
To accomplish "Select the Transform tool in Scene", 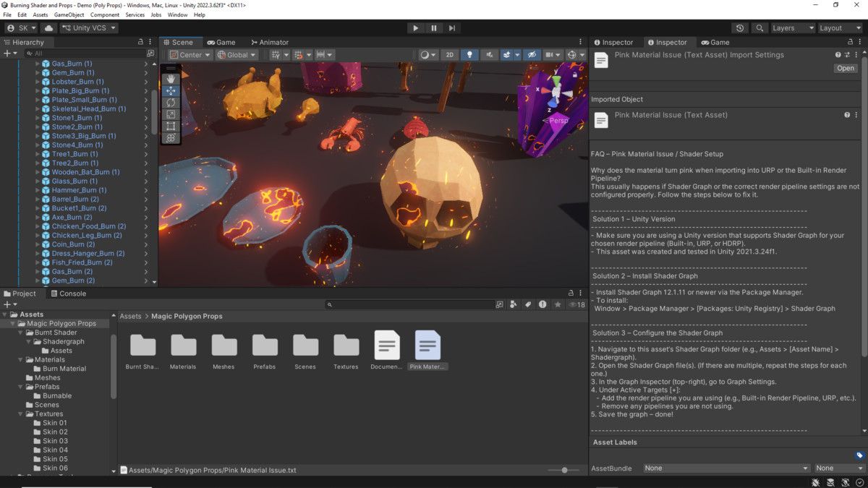I will [171, 137].
